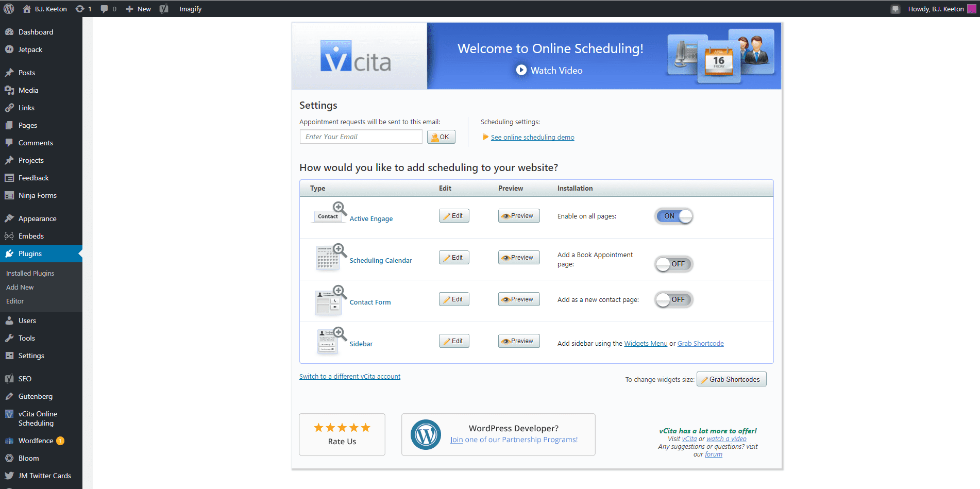980x489 pixels.
Task: Click Edit for Scheduling Calendar
Action: [x=454, y=258]
